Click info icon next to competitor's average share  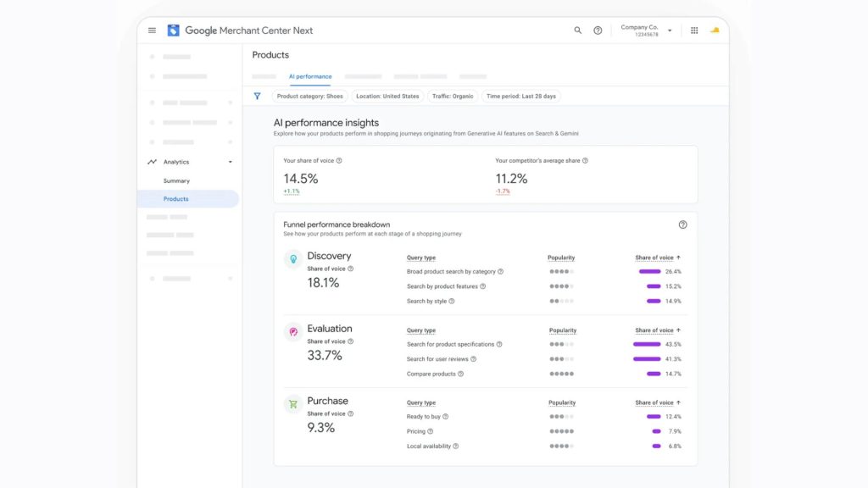[585, 160]
